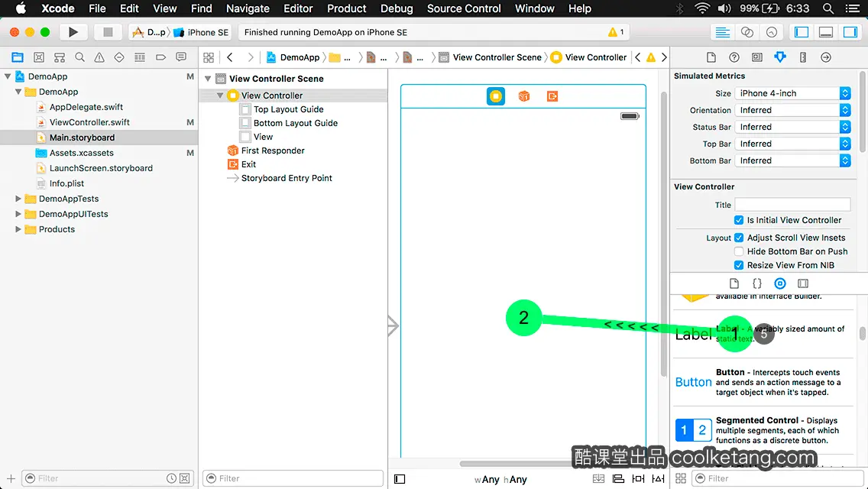Stop the running scheme

coord(108,32)
